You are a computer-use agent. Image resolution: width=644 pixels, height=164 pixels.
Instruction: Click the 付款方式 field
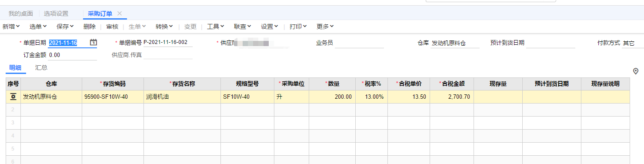pyautogui.click(x=633, y=43)
